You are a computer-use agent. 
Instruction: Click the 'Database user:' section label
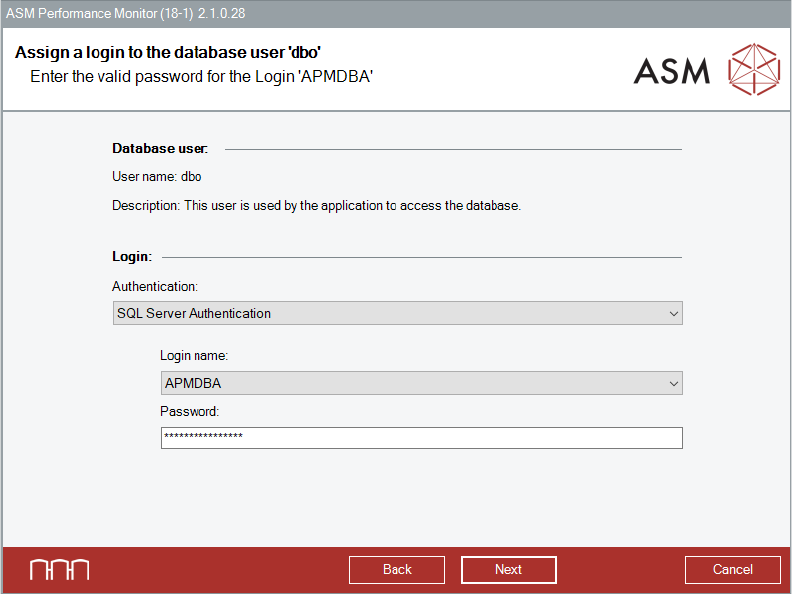(160, 149)
